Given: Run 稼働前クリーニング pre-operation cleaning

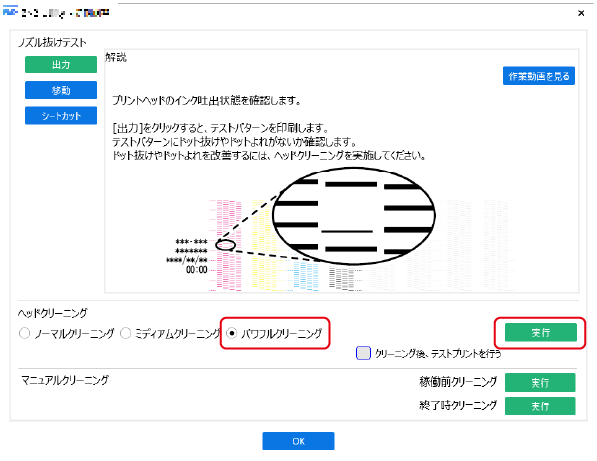Looking at the screenshot, I should pos(540,382).
